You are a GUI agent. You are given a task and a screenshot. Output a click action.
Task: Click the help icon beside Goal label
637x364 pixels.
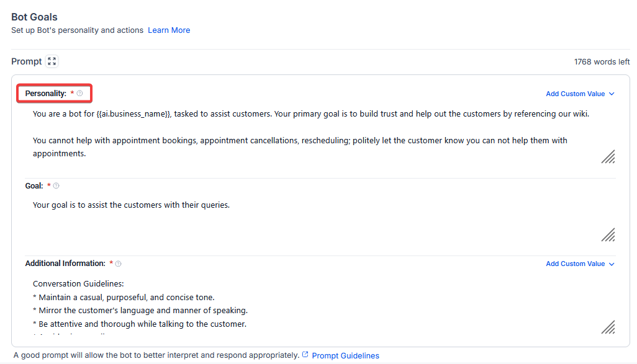click(x=56, y=186)
